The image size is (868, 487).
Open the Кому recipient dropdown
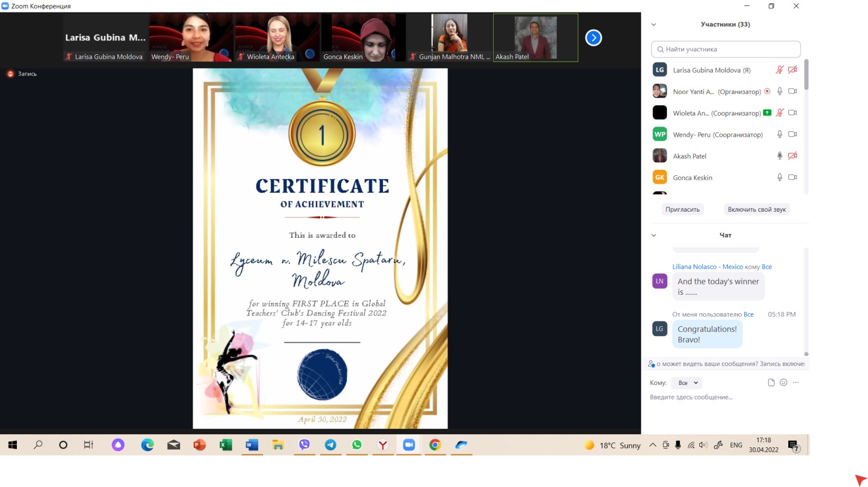(x=687, y=383)
